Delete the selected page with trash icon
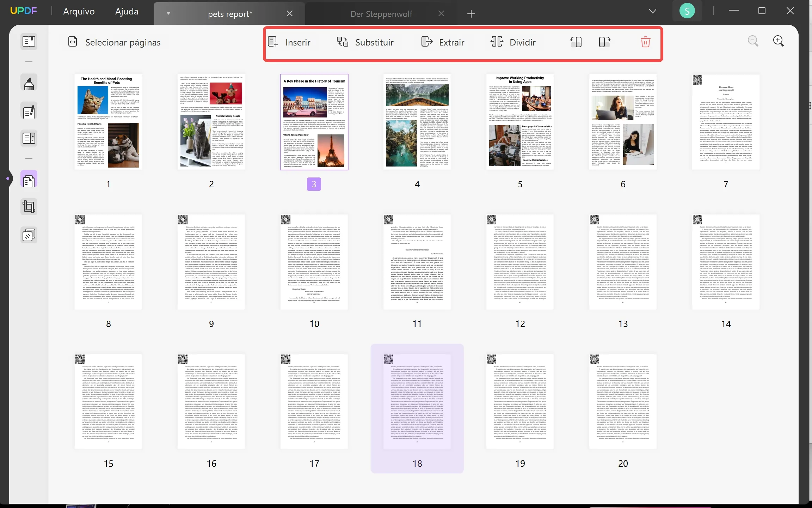The image size is (812, 508). (645, 42)
